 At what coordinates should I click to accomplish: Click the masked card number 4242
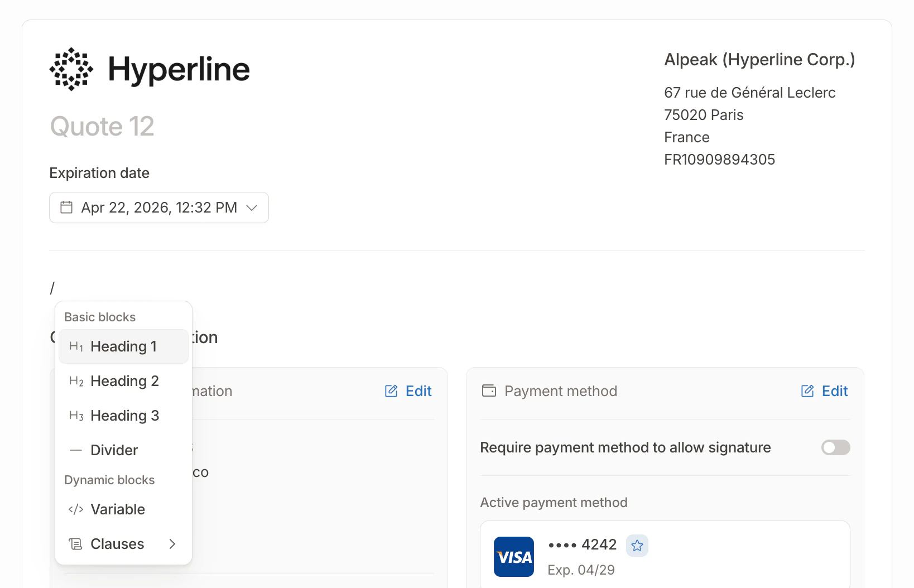coord(582,544)
